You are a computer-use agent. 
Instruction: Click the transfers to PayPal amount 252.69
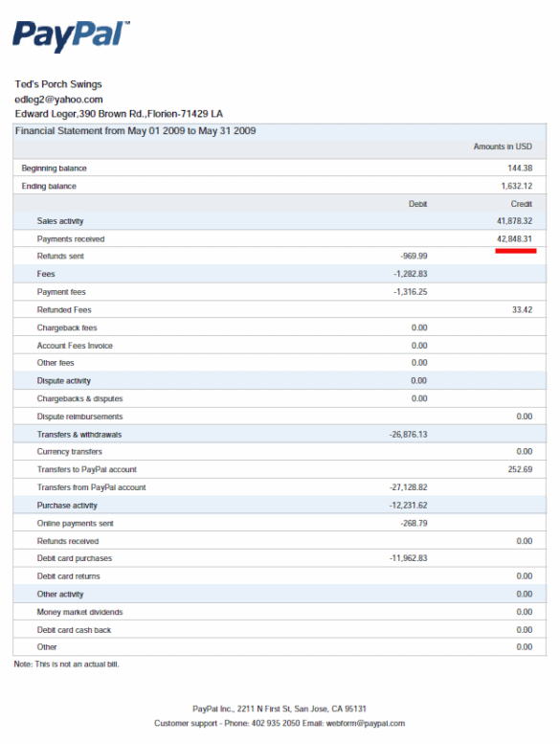pos(520,470)
